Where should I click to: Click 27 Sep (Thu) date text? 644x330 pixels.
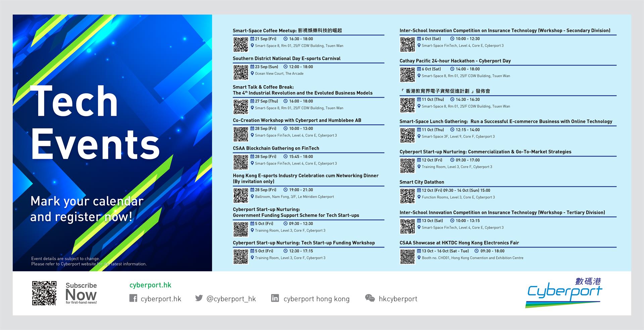tap(266, 101)
